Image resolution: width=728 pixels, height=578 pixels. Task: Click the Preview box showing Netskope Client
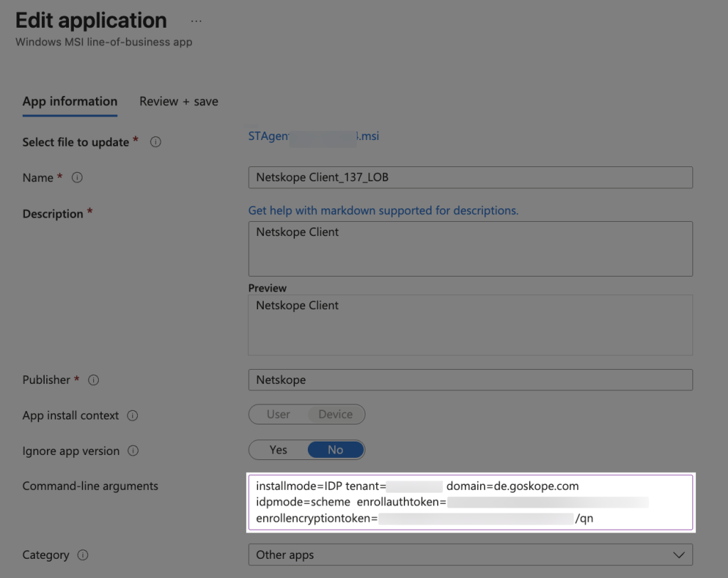[x=471, y=325]
